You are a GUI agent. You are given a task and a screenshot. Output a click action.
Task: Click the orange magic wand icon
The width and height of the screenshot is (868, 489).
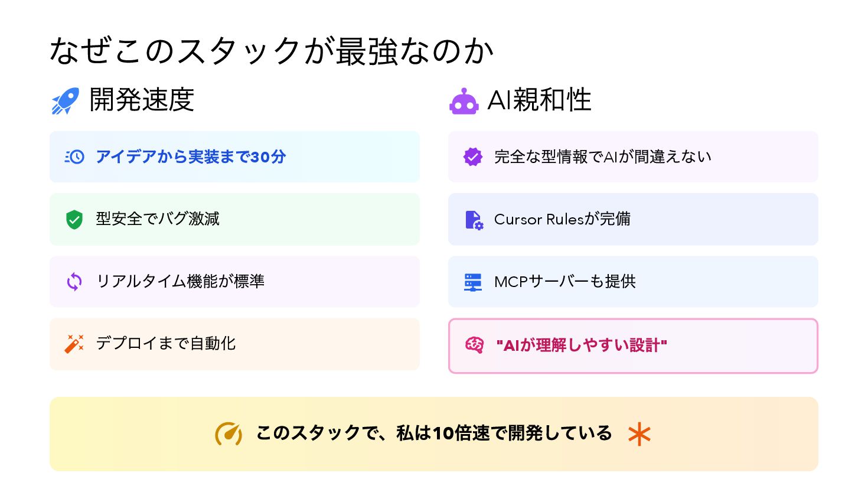click(x=74, y=344)
